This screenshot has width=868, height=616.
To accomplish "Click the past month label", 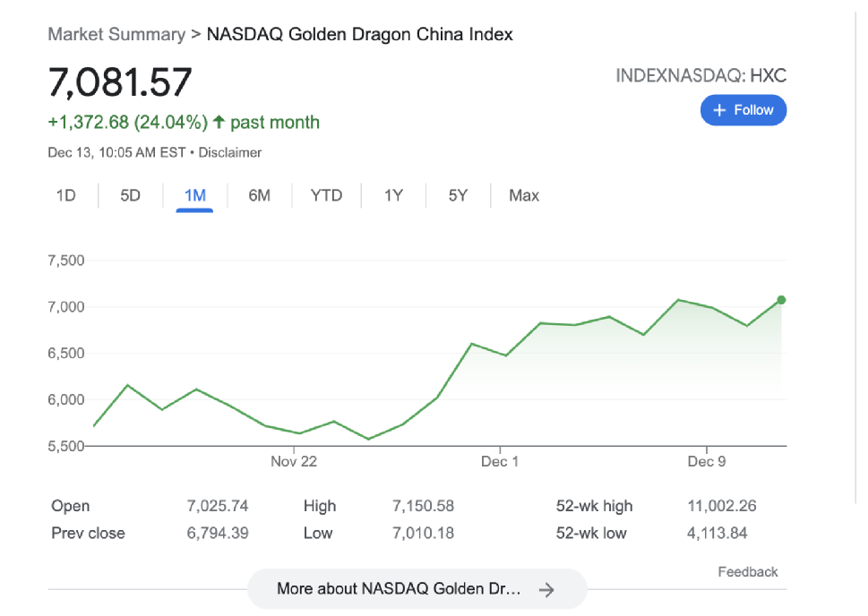I will click(x=275, y=123).
